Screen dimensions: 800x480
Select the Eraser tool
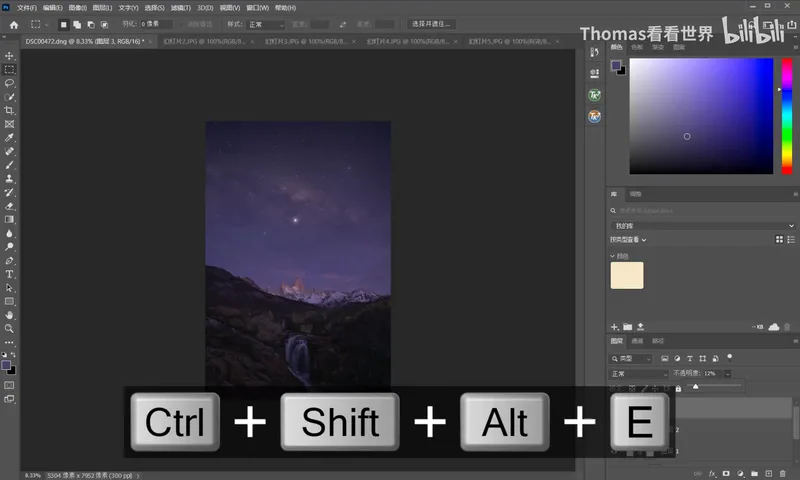tap(9, 206)
